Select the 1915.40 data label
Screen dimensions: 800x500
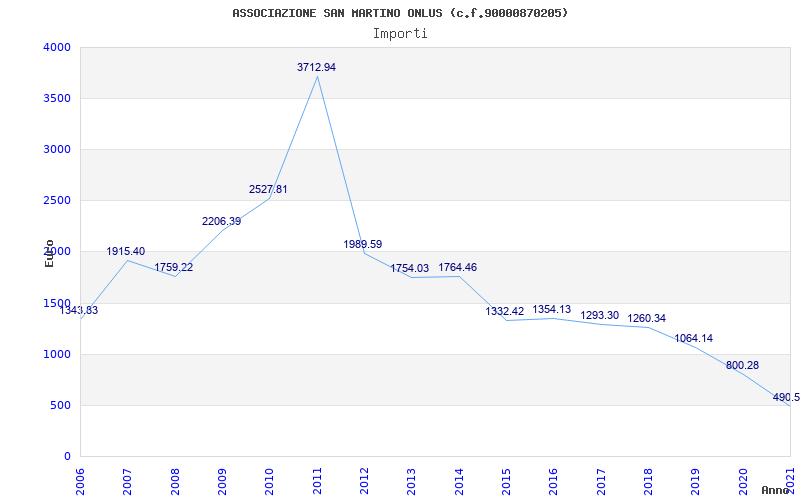126,252
